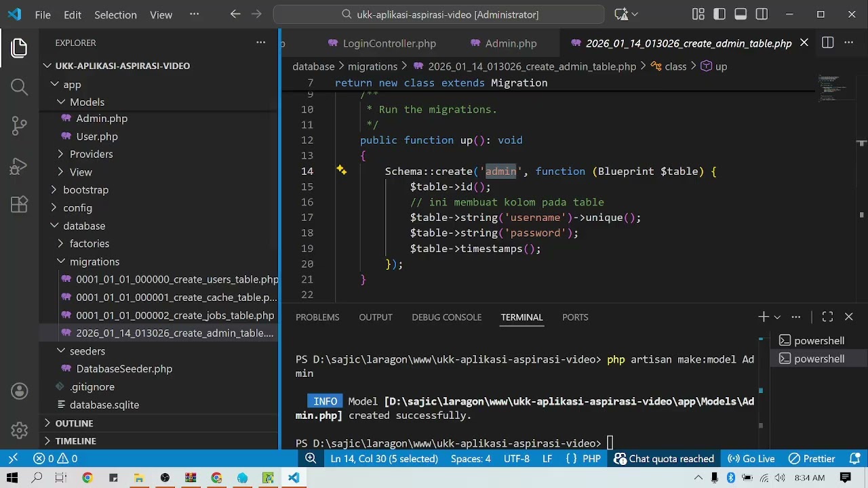
Task: Click the zoom magnifier in status bar
Action: tap(311, 459)
